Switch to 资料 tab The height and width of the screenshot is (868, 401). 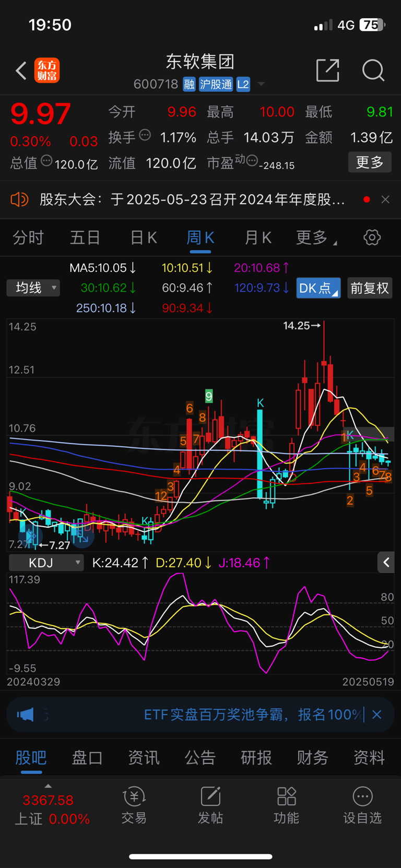[369, 757]
